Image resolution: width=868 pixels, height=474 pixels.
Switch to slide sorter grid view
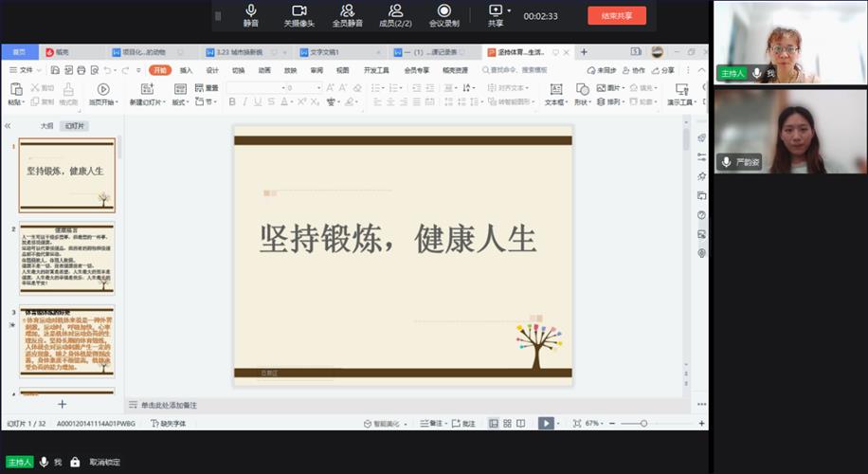pyautogui.click(x=507, y=423)
